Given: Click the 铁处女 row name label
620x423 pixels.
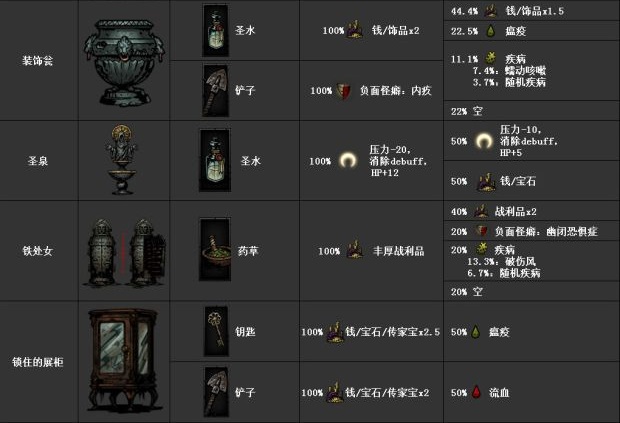Looking at the screenshot, I should pos(40,251).
